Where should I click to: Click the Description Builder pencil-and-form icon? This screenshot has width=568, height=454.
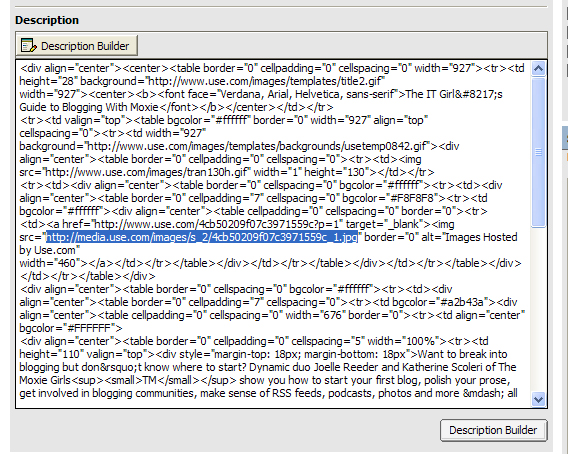(29, 46)
